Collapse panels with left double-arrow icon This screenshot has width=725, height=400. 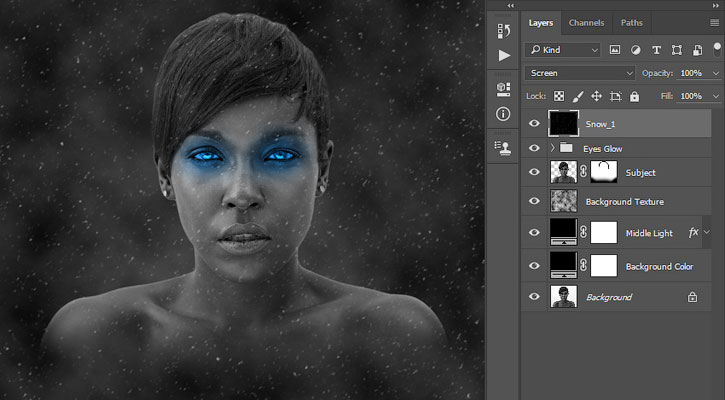(x=510, y=6)
